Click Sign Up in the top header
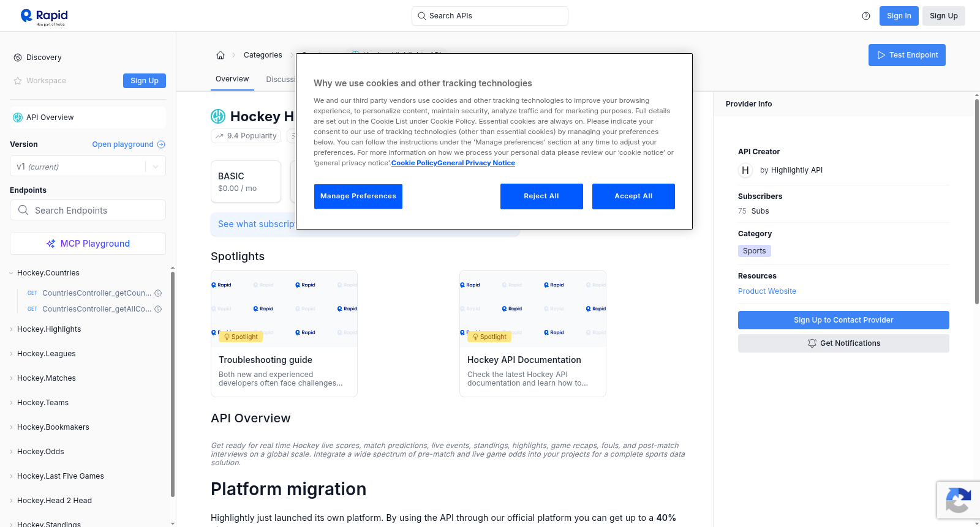 (x=944, y=16)
